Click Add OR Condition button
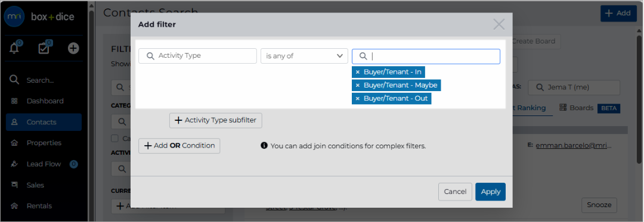 point(179,146)
